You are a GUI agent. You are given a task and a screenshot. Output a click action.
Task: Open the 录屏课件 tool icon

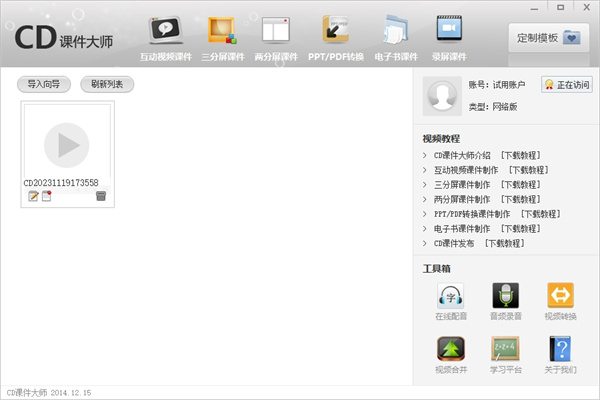(449, 28)
